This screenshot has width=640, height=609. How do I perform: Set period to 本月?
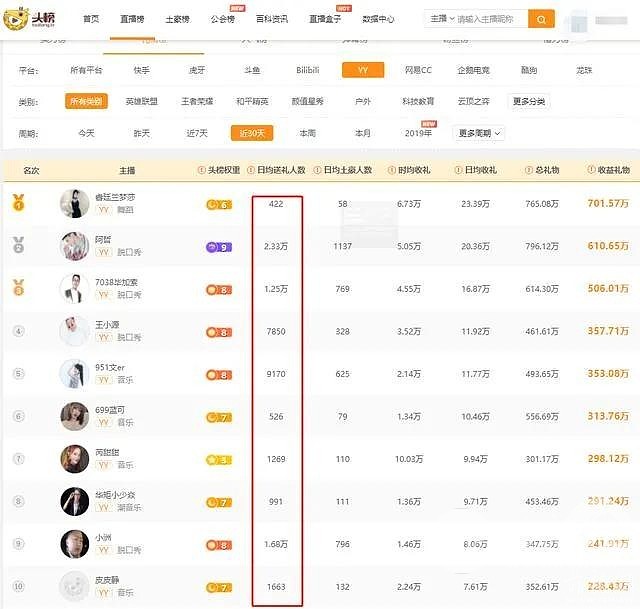363,133
